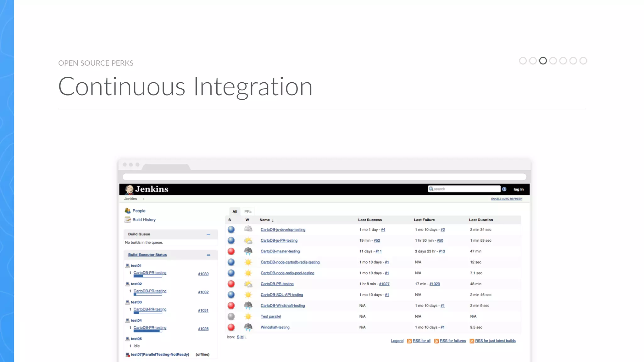Click the Last Failure column header

[x=424, y=220]
